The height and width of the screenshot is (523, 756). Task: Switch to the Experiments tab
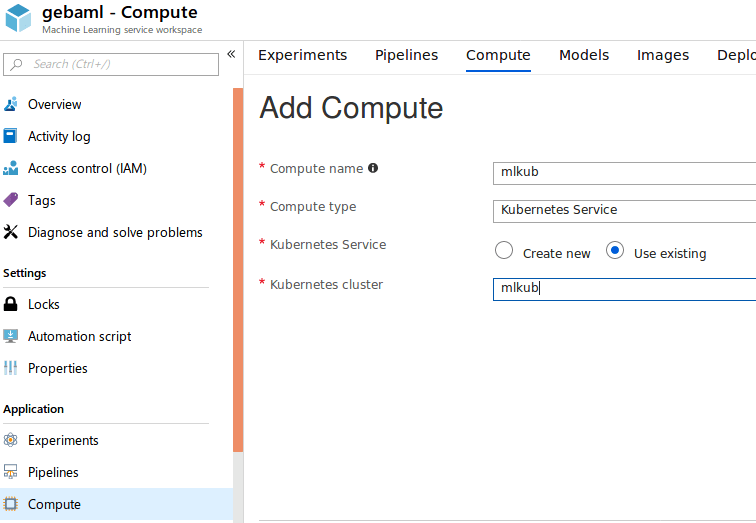tap(302, 55)
